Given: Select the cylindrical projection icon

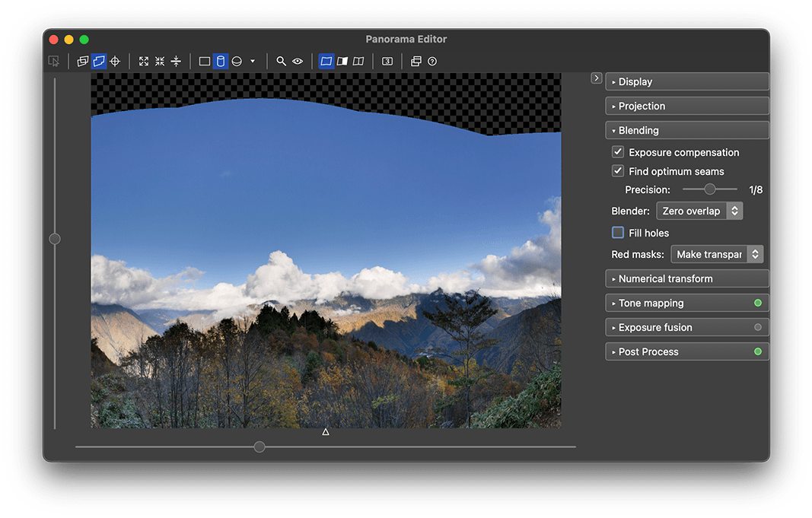Looking at the screenshot, I should tap(221, 62).
